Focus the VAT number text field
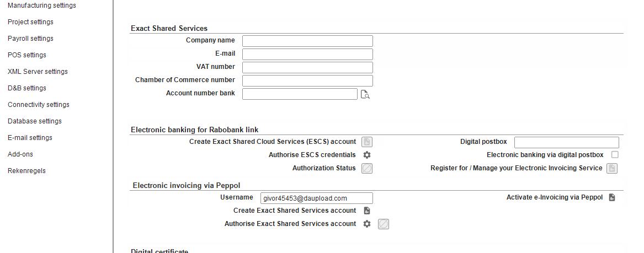Image resolution: width=644 pixels, height=253 pixels. pos(307,67)
